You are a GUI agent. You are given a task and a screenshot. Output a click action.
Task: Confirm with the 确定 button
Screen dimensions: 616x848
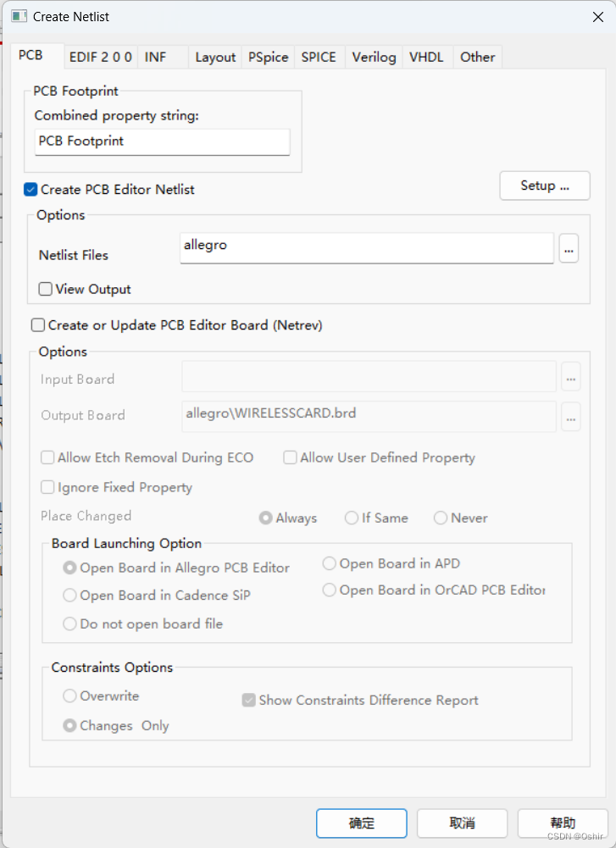click(x=361, y=823)
